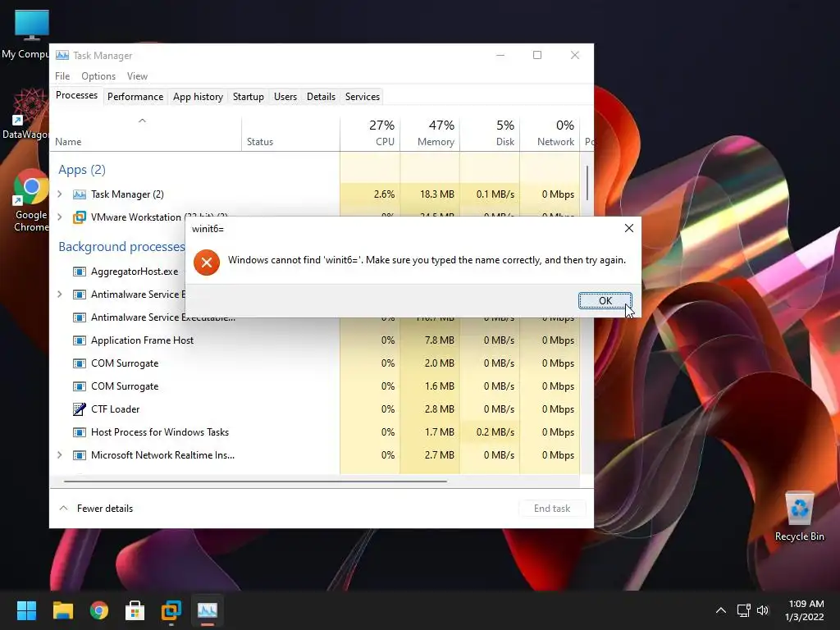The image size is (840, 630).
Task: Click the Host Process for Windows Tasks icon
Action: (x=80, y=431)
